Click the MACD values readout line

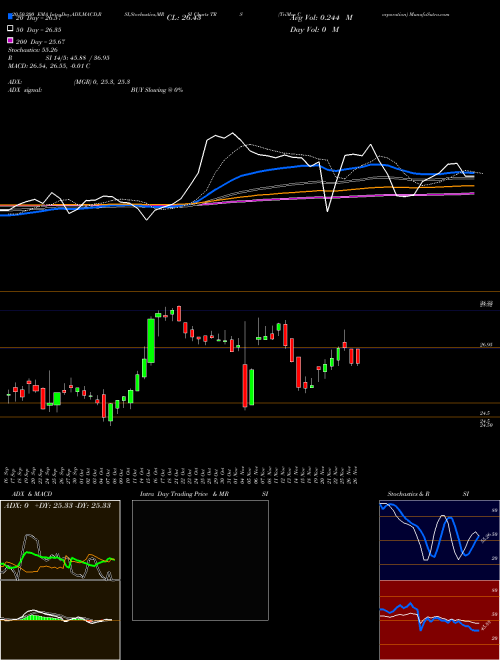click(x=49, y=66)
